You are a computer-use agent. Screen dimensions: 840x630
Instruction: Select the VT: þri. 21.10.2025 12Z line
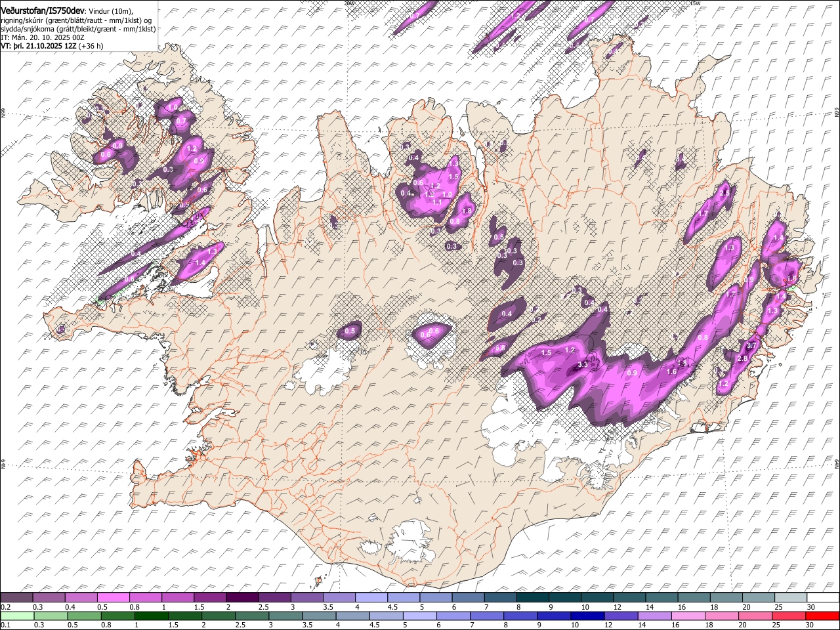[52, 46]
